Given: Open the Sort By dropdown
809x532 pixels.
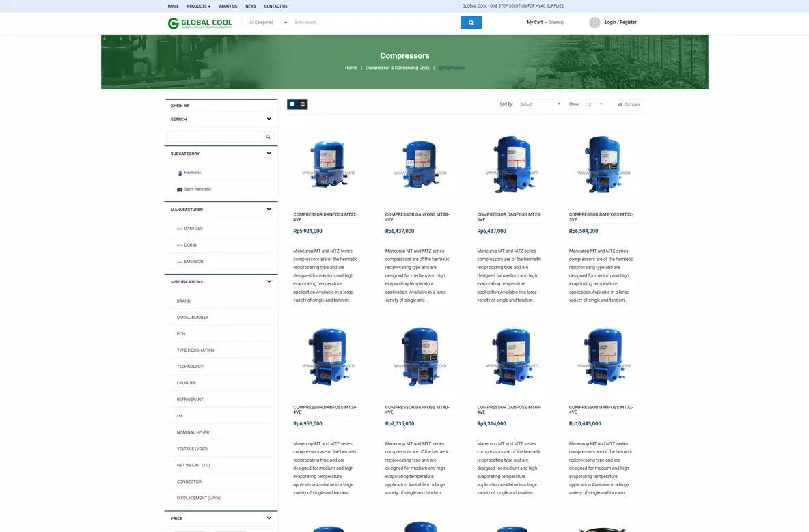Looking at the screenshot, I should tap(539, 104).
